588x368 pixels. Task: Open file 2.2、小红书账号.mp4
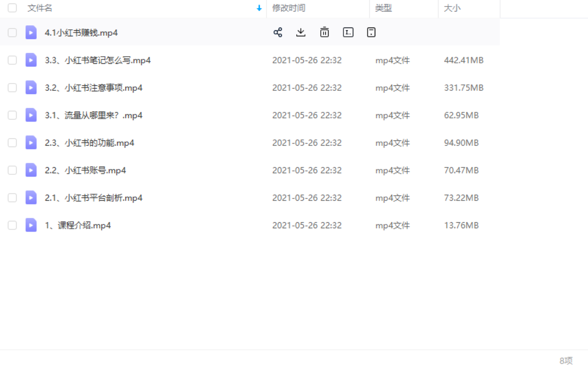tap(85, 170)
